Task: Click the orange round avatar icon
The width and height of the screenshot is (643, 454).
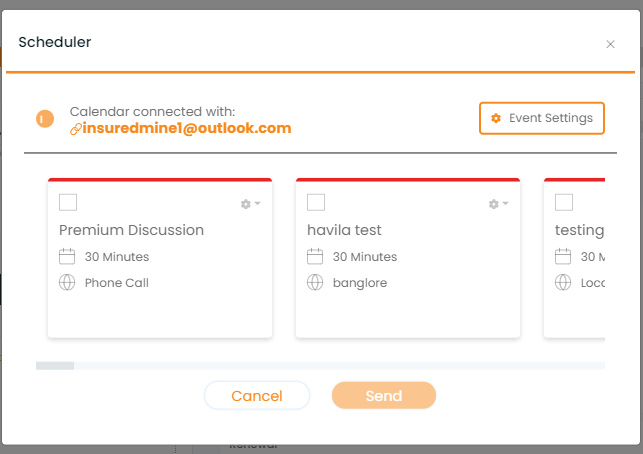Action: click(x=45, y=119)
